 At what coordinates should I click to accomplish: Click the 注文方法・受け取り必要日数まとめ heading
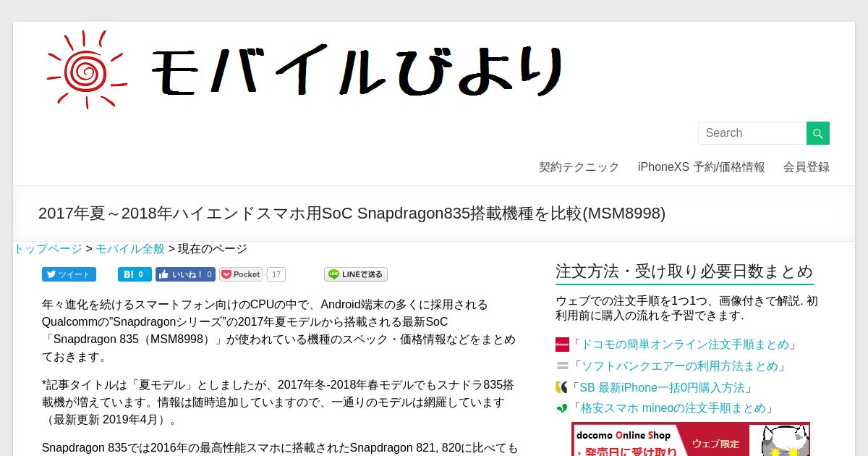coord(684,271)
